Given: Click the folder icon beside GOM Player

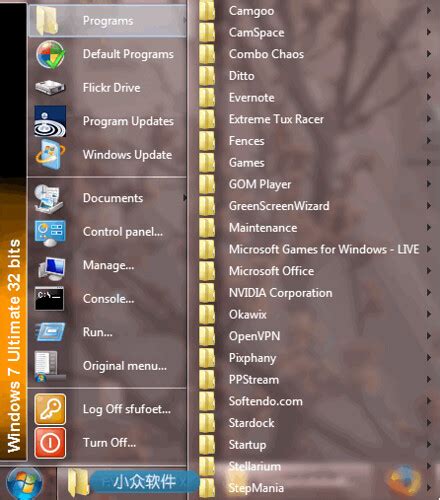Looking at the screenshot, I should (x=207, y=184).
